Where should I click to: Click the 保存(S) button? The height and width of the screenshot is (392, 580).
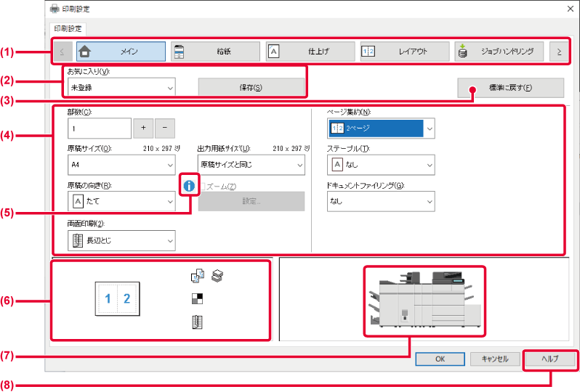pos(251,88)
